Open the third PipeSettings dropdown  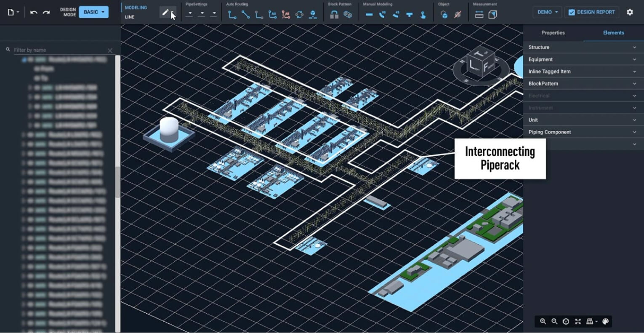click(x=213, y=14)
